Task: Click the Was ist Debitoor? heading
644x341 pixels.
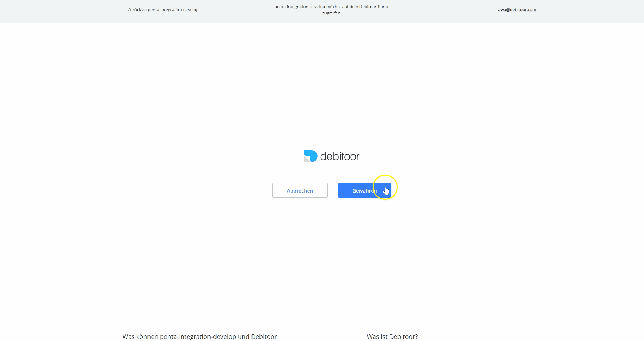Action: pos(392,336)
